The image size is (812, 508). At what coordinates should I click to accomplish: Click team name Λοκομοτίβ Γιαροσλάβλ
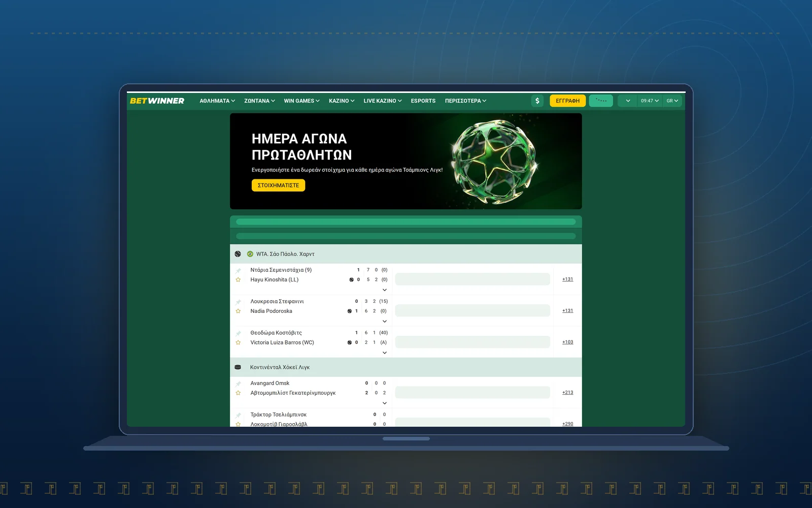[279, 424]
